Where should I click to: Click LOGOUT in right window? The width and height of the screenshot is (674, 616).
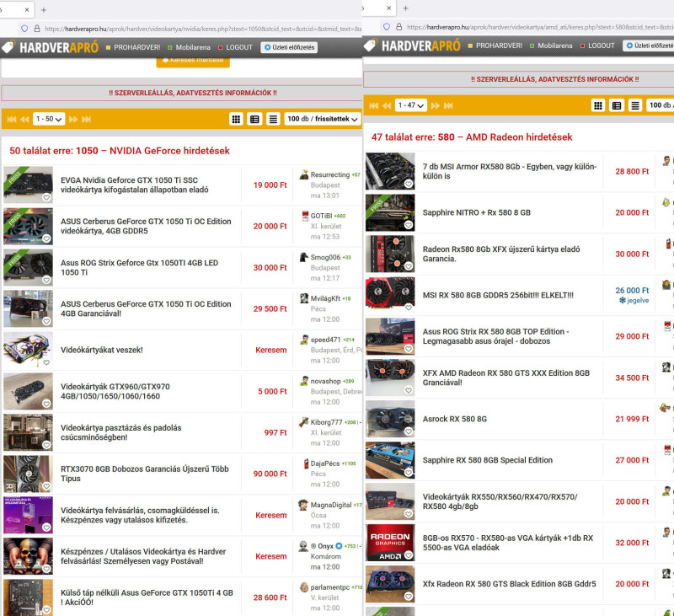(x=597, y=46)
